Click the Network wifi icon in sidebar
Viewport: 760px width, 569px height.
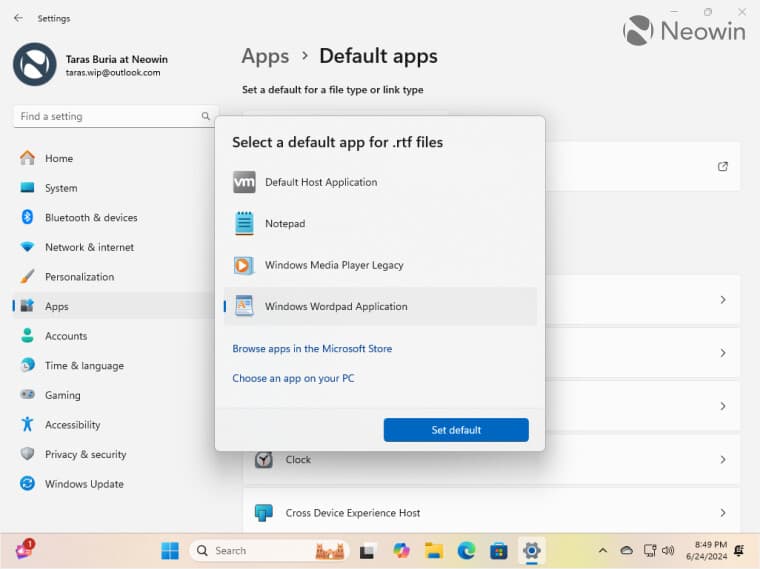(x=28, y=247)
